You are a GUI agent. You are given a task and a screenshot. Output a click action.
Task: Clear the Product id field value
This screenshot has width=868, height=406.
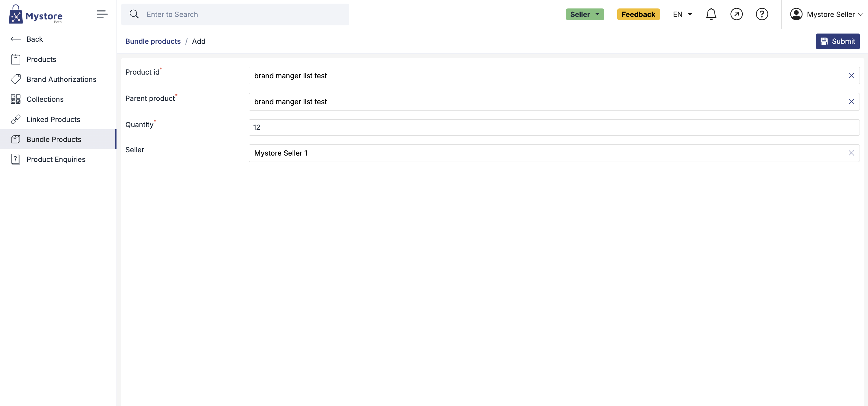851,76
